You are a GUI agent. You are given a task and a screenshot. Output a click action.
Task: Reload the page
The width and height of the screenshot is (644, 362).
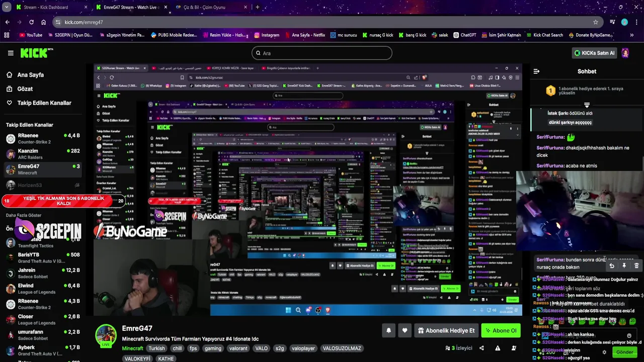[31, 22]
